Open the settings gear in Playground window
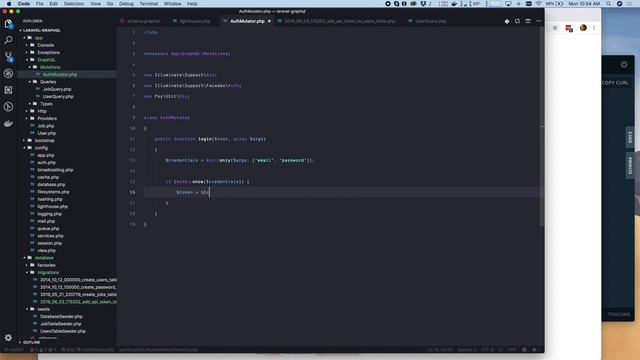Screen dimensions: 640x360 click(624, 64)
